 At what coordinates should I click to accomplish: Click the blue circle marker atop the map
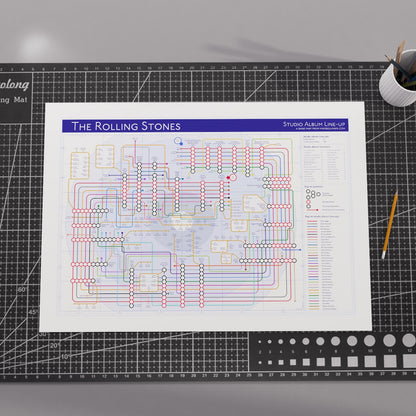click(178, 141)
